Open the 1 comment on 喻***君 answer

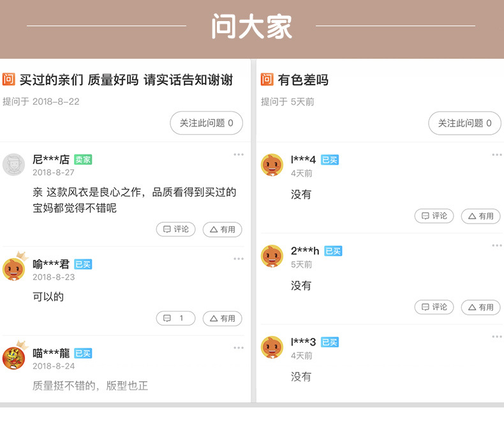coord(175,318)
